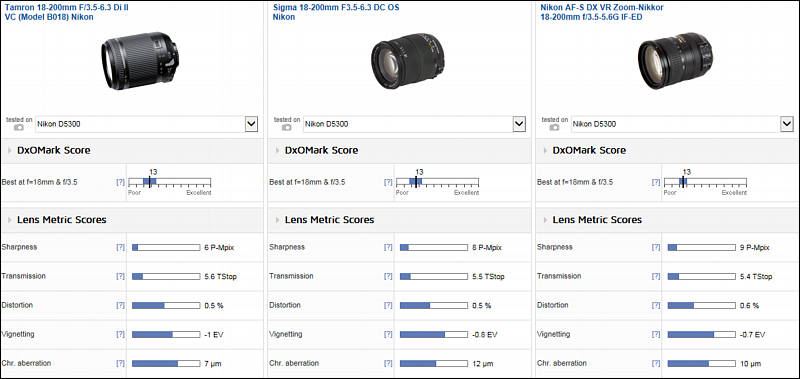Open help [?] for Tamron DxOMark score
Screen dimensions: 800x379
tap(120, 182)
